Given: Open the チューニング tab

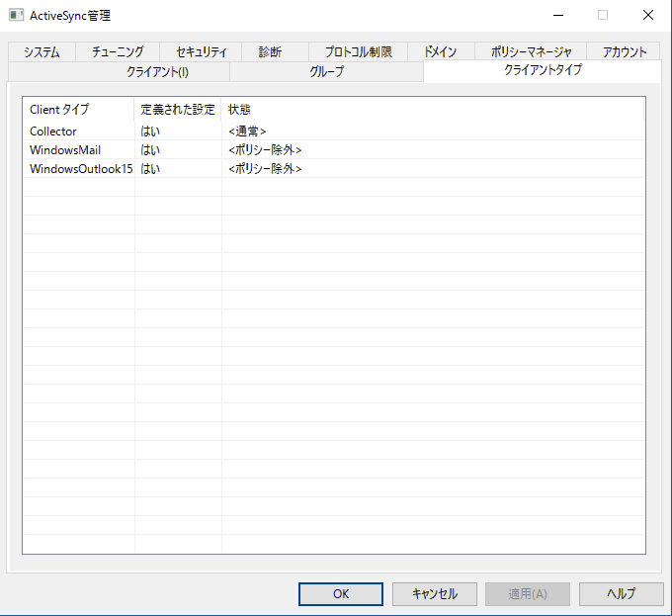Looking at the screenshot, I should pos(118,51).
